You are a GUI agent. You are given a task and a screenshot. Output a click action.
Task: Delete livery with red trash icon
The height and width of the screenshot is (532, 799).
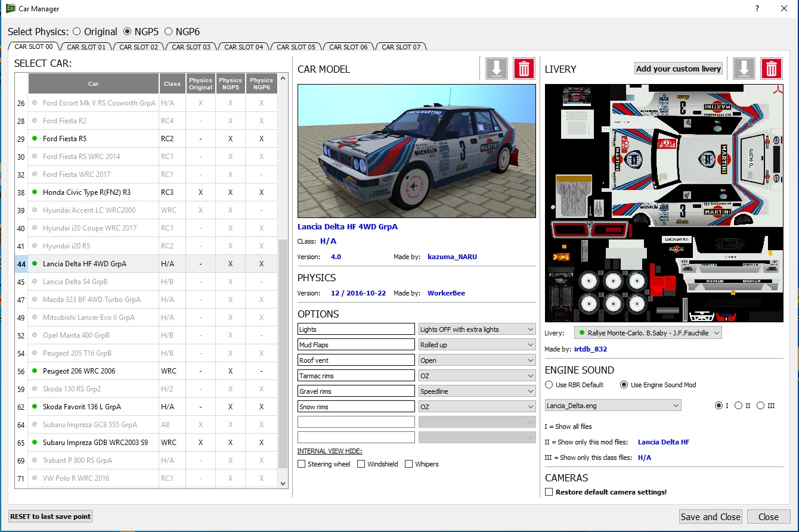click(771, 69)
